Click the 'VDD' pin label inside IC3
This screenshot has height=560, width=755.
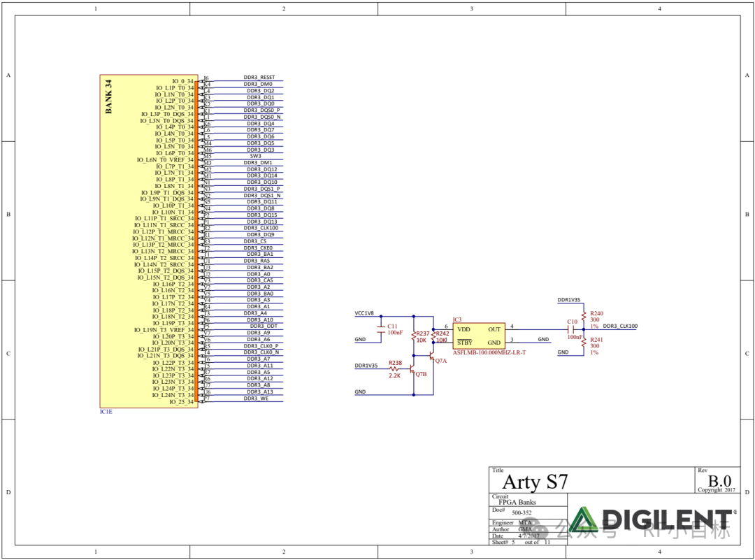click(x=463, y=329)
